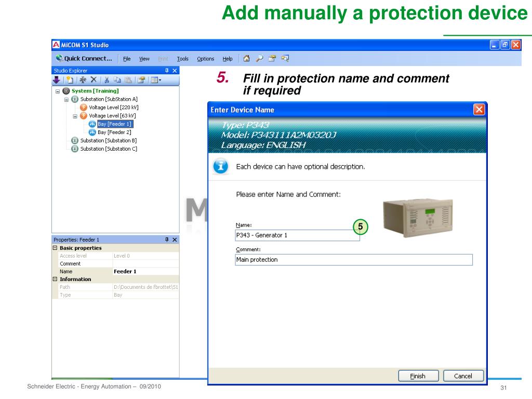Minimize the MiCOM S1 Studio window
The image size is (532, 399).
[495, 45]
